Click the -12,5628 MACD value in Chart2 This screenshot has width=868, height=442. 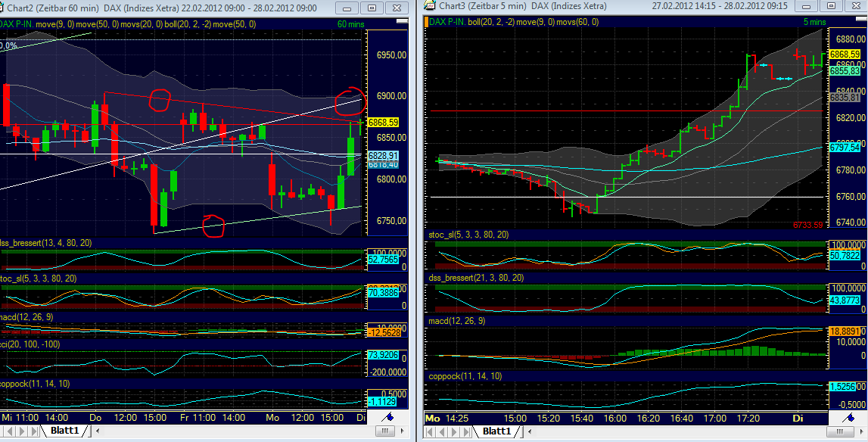pos(383,332)
